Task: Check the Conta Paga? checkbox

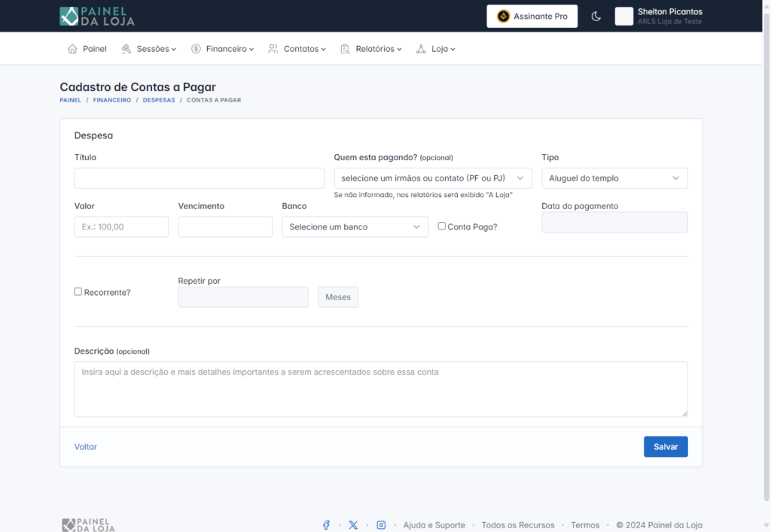Action: point(441,226)
